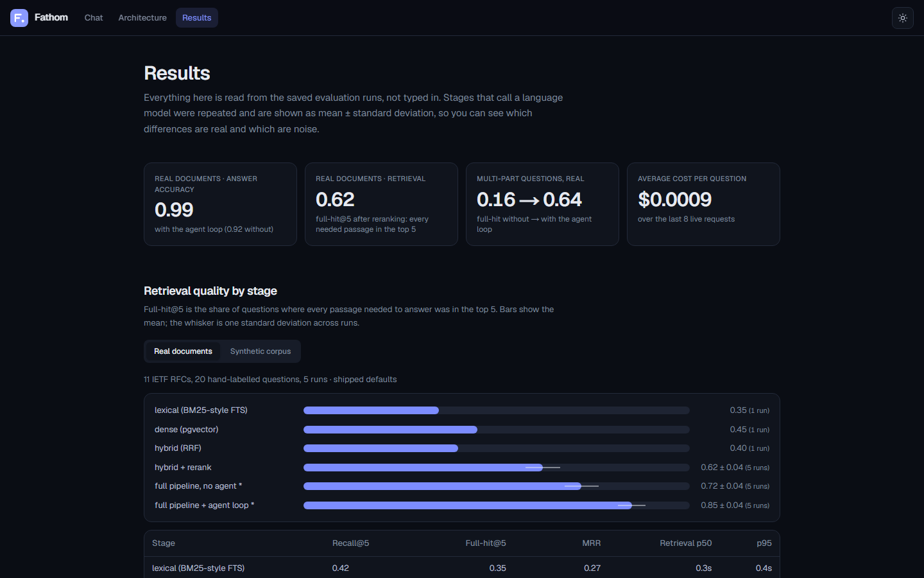Open the Architecture page
Viewport: 924px width, 578px height.
click(x=142, y=18)
